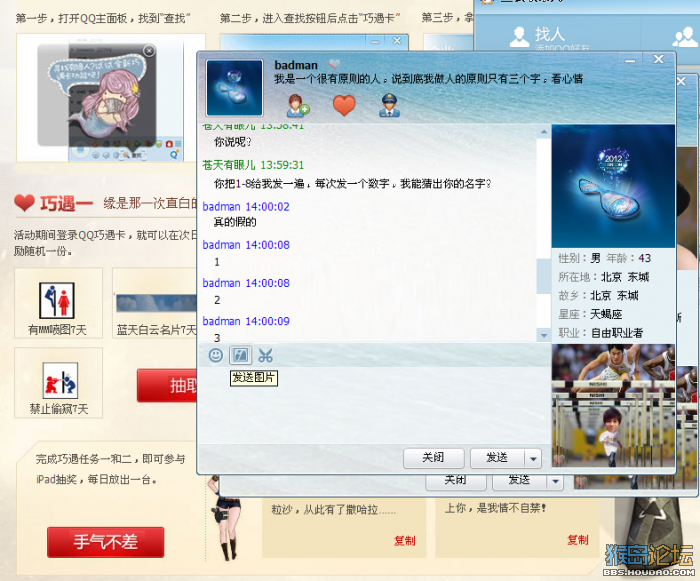The image size is (700, 581).
Task: Click the 你说呢? message text
Action: click(x=233, y=142)
